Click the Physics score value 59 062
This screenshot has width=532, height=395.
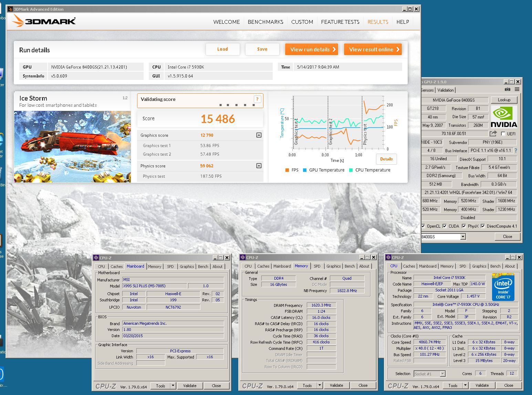[207, 166]
